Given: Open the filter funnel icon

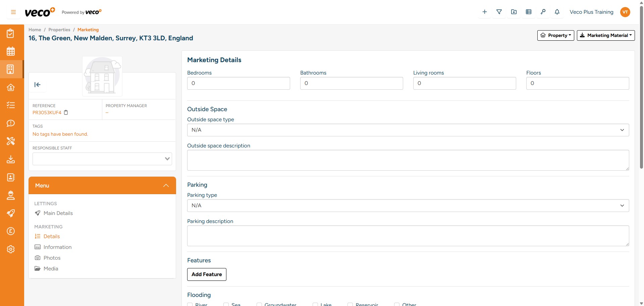Looking at the screenshot, I should (x=499, y=12).
